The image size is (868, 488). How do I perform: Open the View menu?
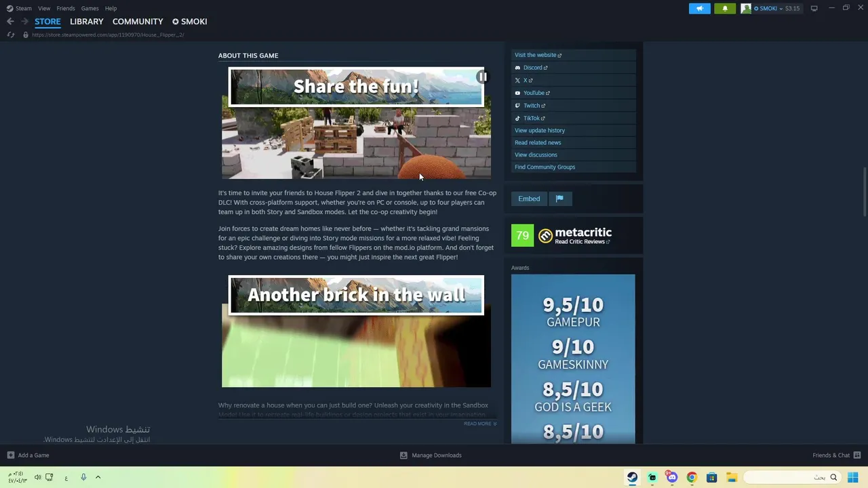(44, 8)
